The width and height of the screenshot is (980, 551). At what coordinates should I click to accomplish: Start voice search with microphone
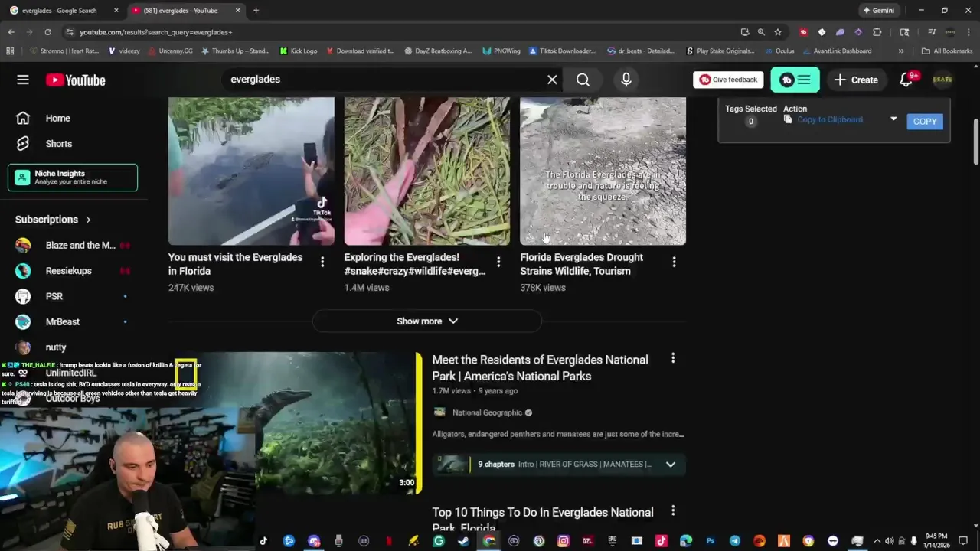click(626, 80)
